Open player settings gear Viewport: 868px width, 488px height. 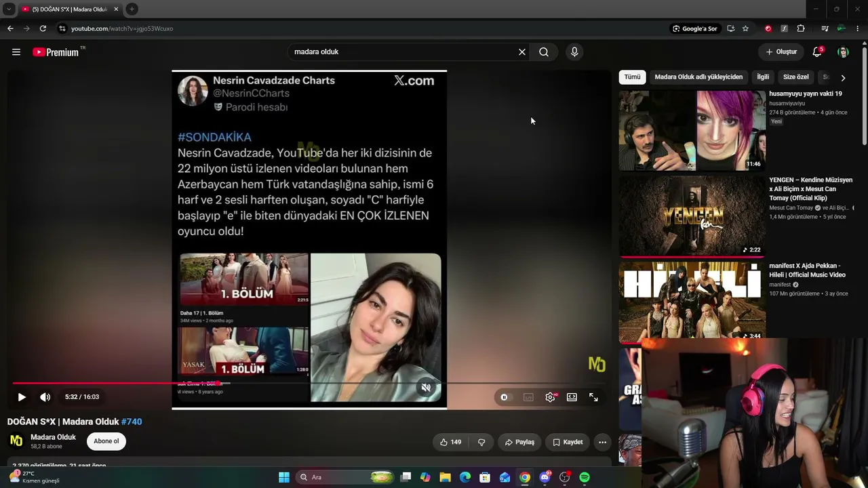550,397
